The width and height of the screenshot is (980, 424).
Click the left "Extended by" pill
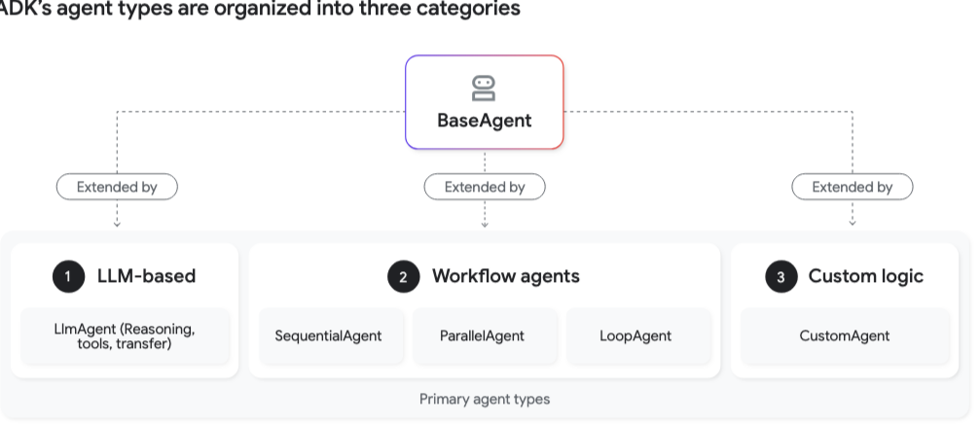(117, 187)
